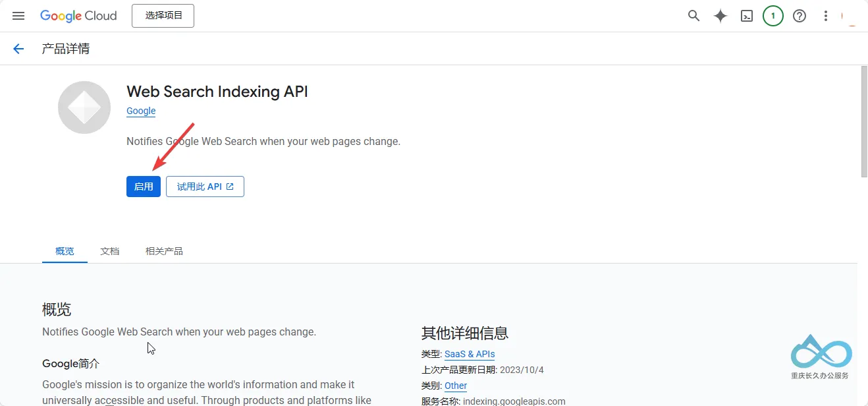Switch to the 文档 tab
Image resolution: width=868 pixels, height=406 pixels.
click(110, 251)
